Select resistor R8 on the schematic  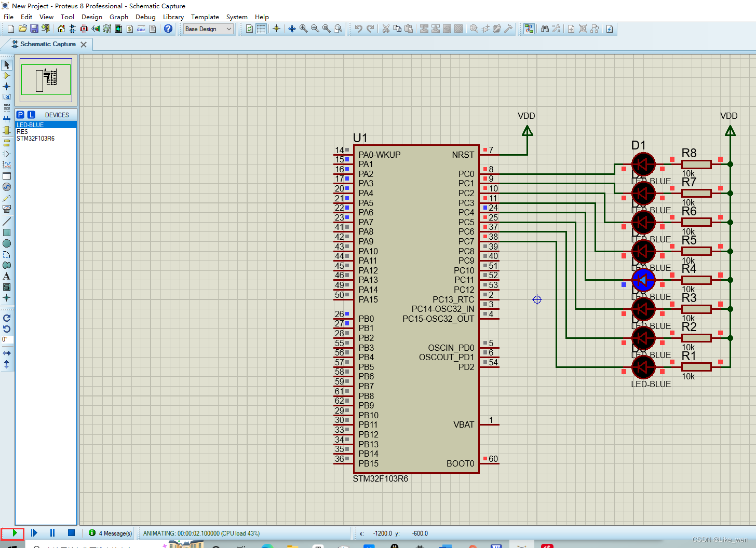click(x=696, y=164)
